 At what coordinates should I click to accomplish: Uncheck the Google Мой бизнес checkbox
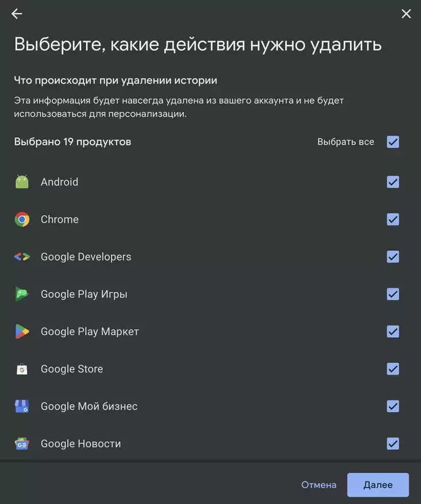click(x=393, y=406)
